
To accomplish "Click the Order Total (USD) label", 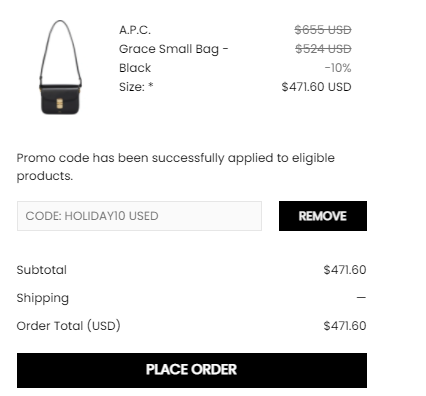I will 69,326.
